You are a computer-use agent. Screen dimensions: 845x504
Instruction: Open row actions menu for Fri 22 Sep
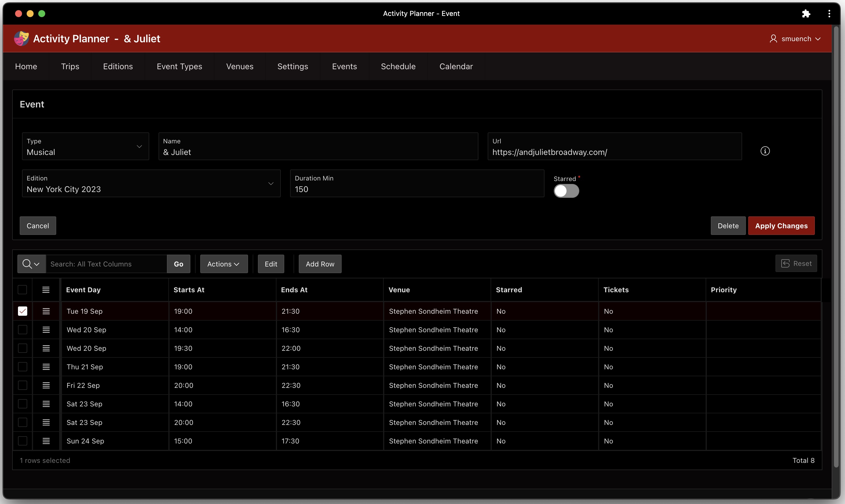(46, 385)
